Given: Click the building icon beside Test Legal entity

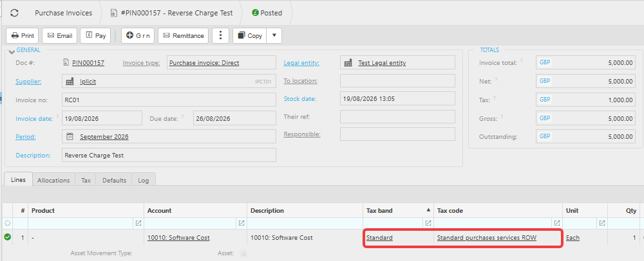Looking at the screenshot, I should 348,63.
